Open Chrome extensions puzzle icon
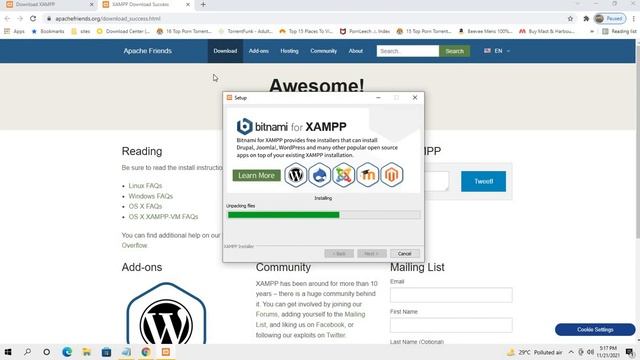 586,18
